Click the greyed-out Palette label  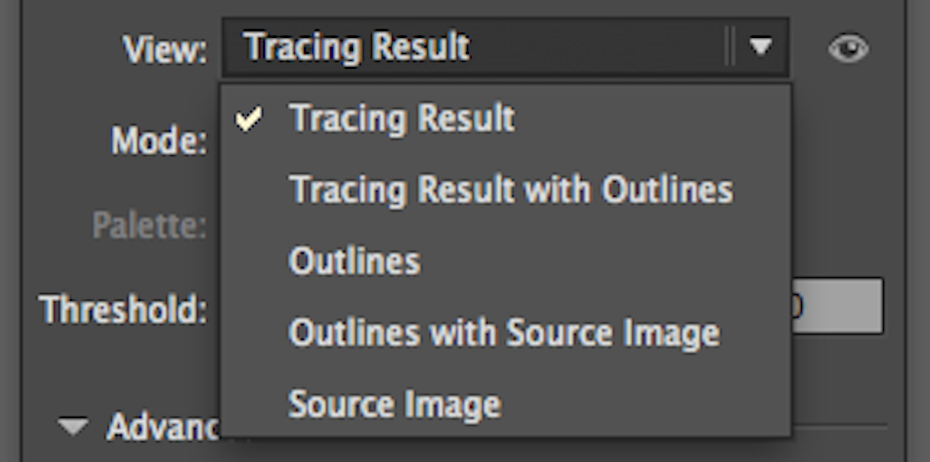coord(150,225)
